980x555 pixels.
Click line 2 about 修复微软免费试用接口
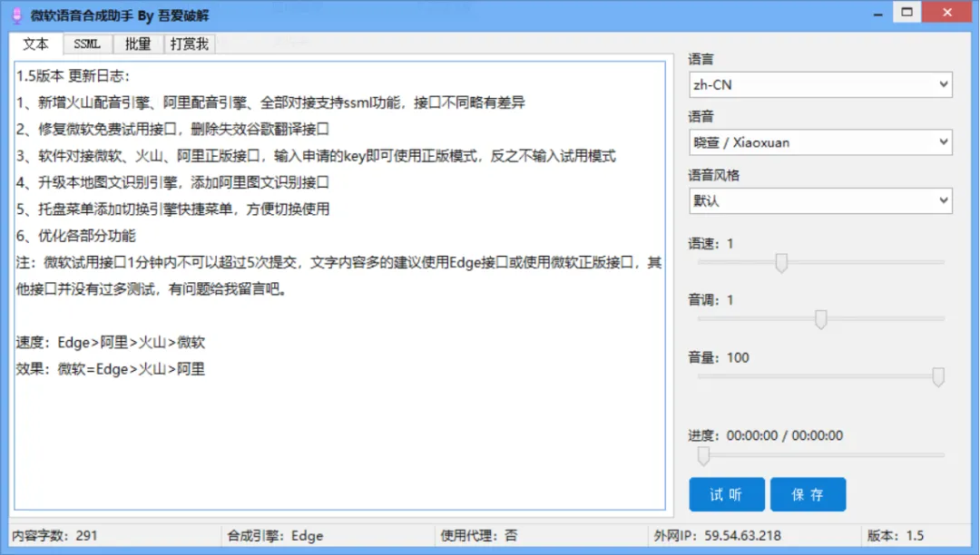(x=172, y=130)
